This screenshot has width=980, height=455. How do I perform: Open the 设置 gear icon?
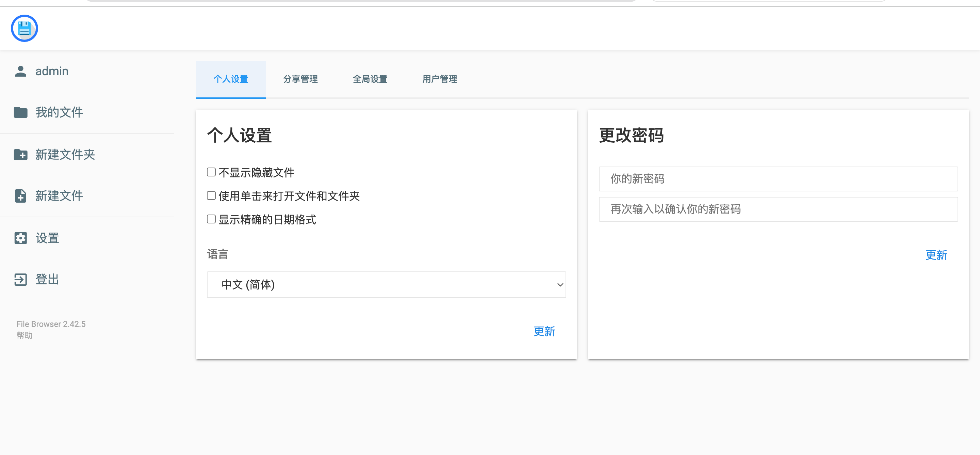20,238
